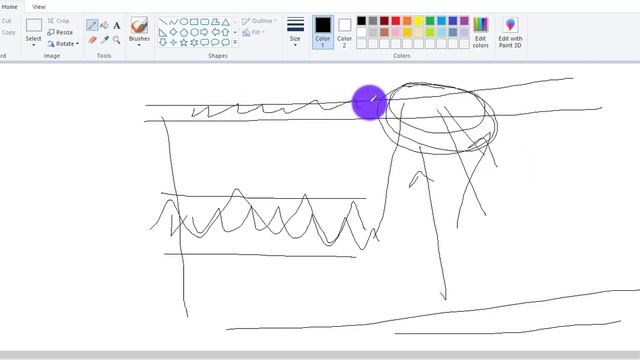Choose the Hexagon shape
This screenshot has height=360, width=640.
click(x=194, y=32)
